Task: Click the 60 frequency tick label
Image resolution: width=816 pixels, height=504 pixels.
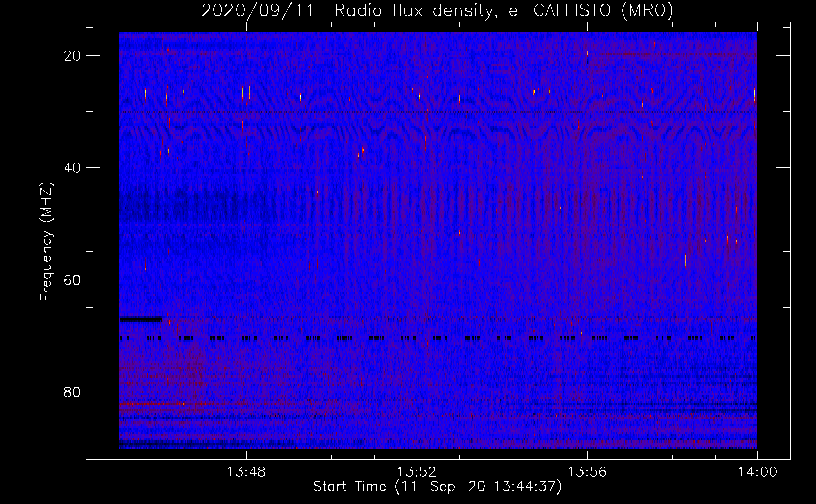Action: (72, 280)
